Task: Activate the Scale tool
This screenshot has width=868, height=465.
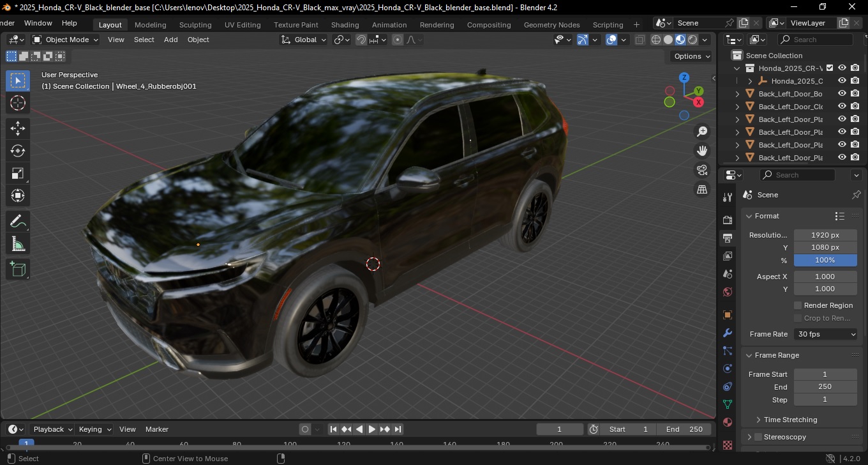Action: pyautogui.click(x=18, y=173)
